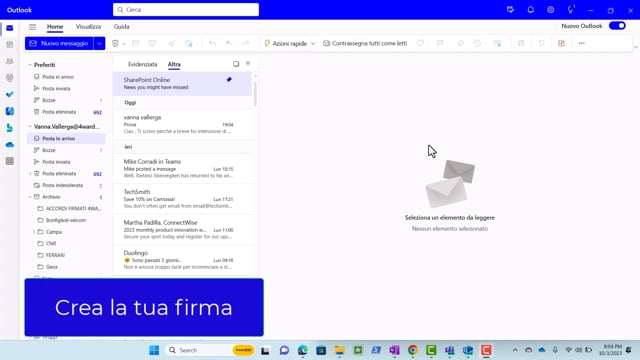Unpin the SharePoint Online message

point(229,80)
